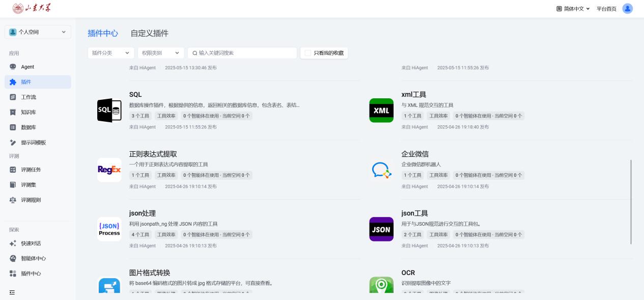The width and height of the screenshot is (644, 300).
Task: Click the Agent robot icon in sidebar
Action: (13, 67)
